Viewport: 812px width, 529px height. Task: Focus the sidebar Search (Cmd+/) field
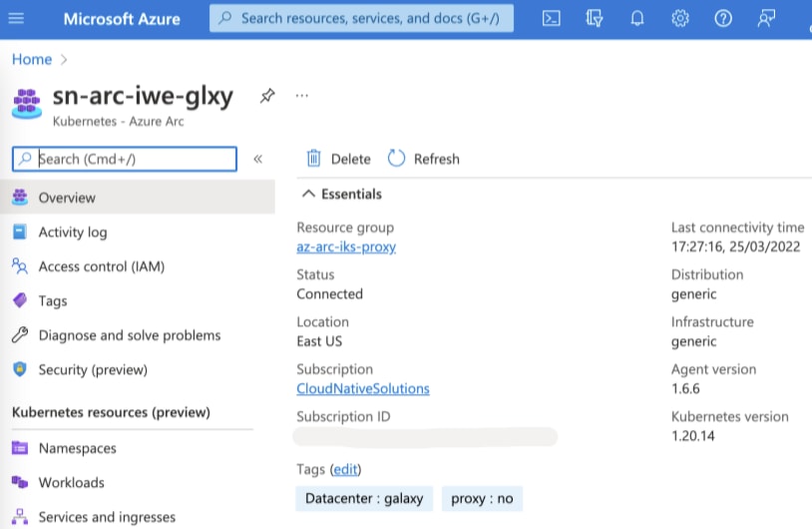125,159
